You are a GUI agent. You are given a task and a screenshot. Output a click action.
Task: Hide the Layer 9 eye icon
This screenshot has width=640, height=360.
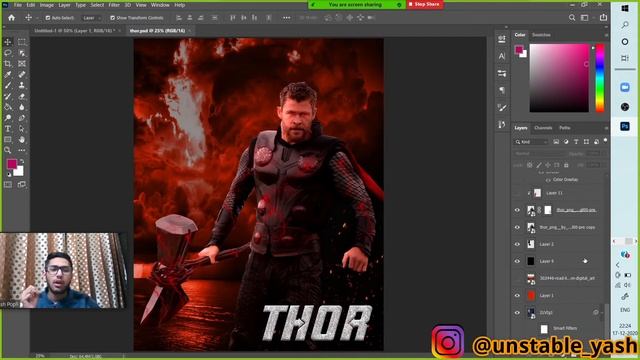coord(518,261)
